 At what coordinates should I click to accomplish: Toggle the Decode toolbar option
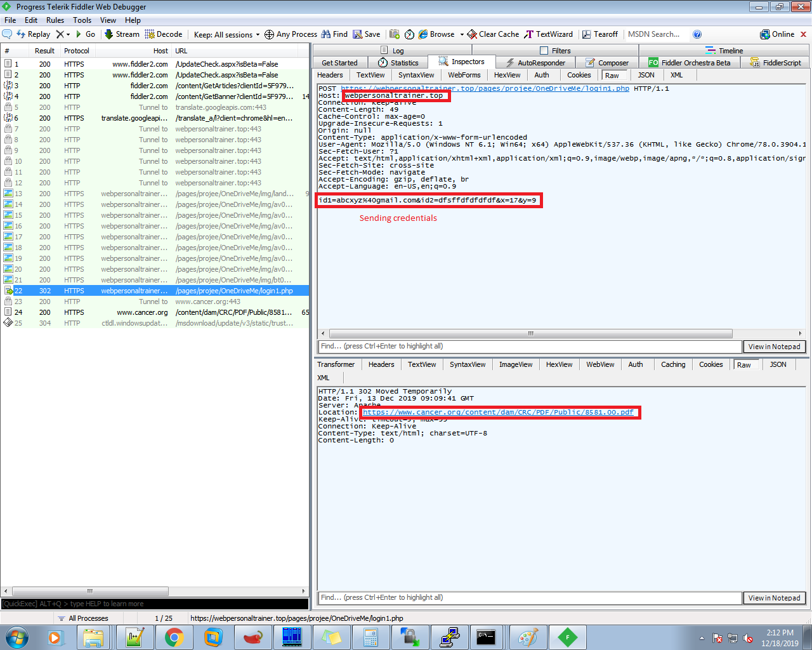tap(164, 34)
